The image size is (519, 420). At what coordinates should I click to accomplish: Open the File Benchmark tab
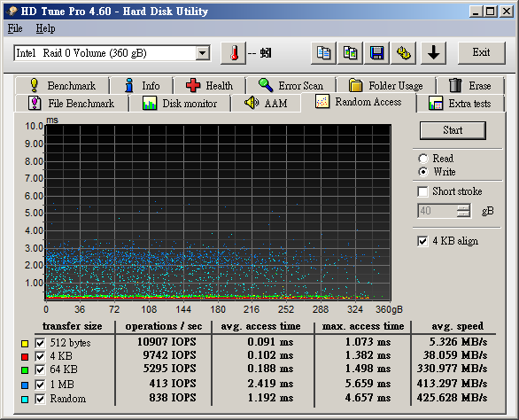click(x=72, y=104)
